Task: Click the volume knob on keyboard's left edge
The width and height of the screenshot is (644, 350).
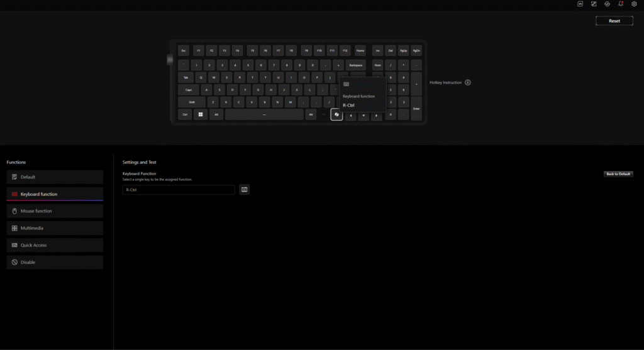Action: tap(169, 60)
